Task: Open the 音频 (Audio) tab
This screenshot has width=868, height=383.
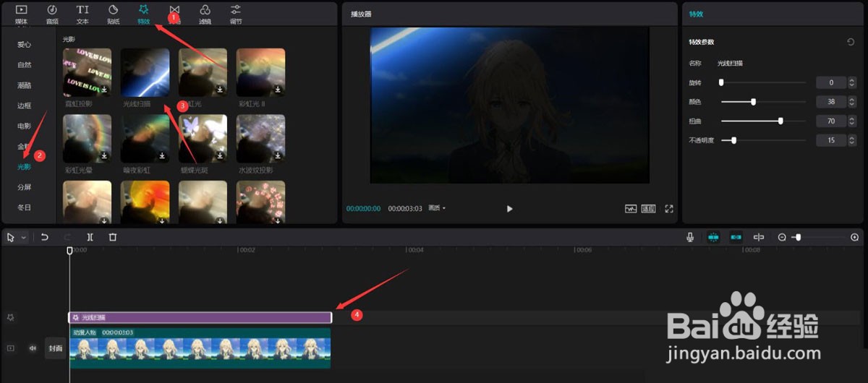Action: click(x=52, y=13)
